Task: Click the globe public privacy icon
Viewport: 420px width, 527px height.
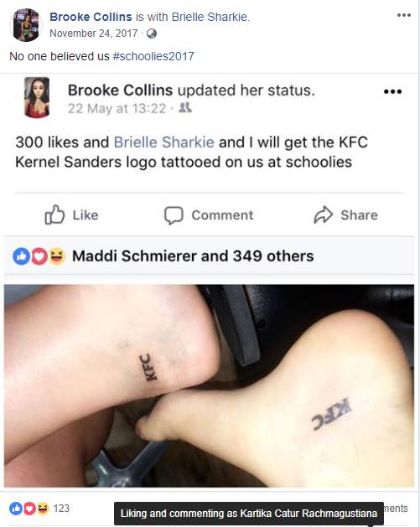Action: coord(152,34)
